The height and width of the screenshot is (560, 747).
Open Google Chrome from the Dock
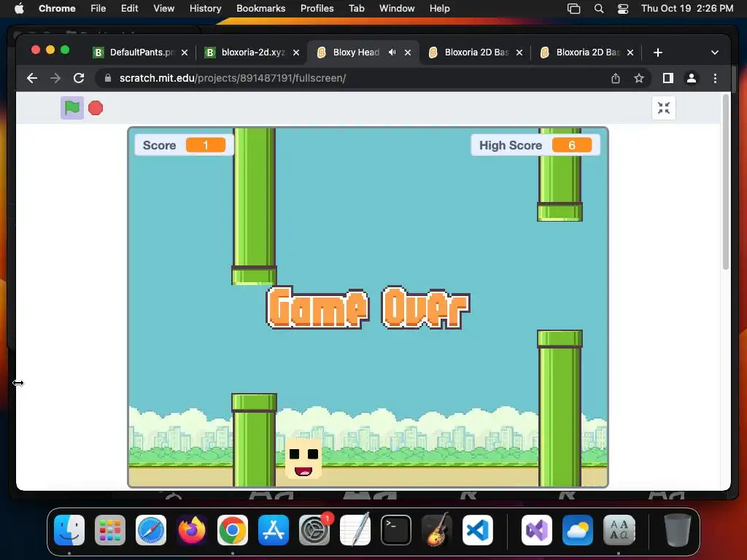[233, 530]
